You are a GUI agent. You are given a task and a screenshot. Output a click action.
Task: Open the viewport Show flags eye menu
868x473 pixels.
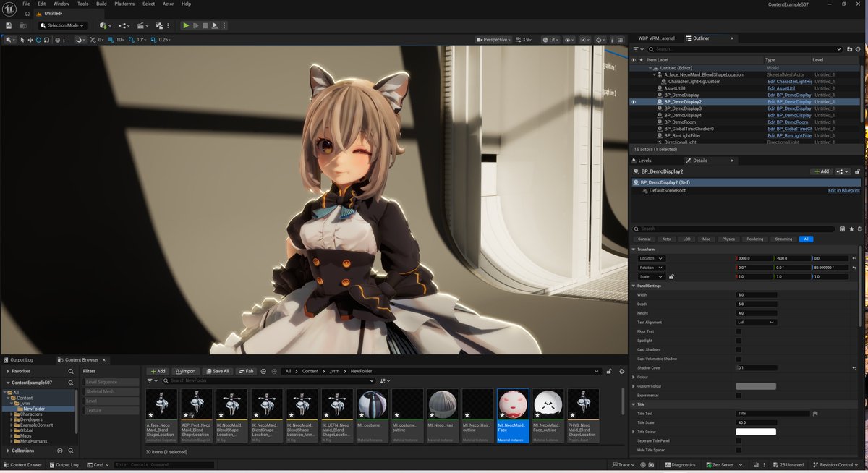click(569, 40)
